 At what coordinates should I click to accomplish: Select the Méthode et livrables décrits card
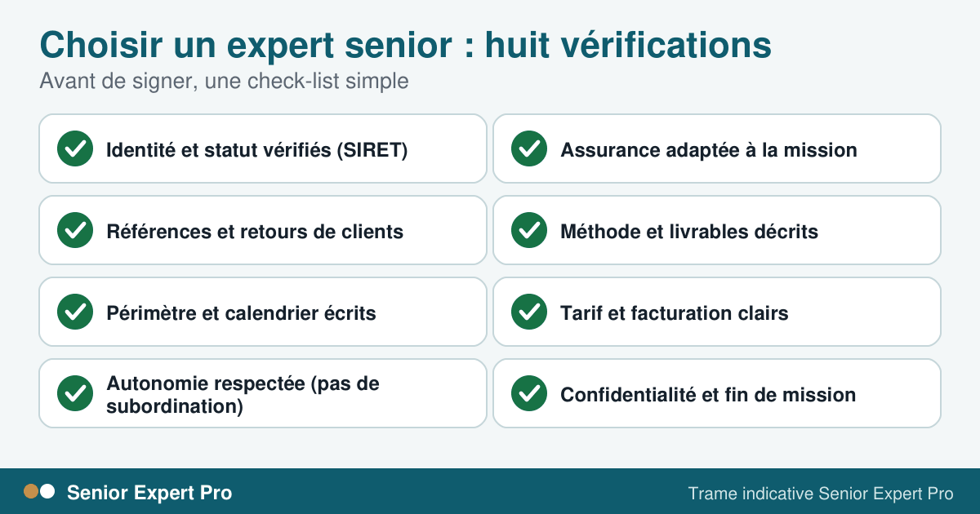point(717,230)
